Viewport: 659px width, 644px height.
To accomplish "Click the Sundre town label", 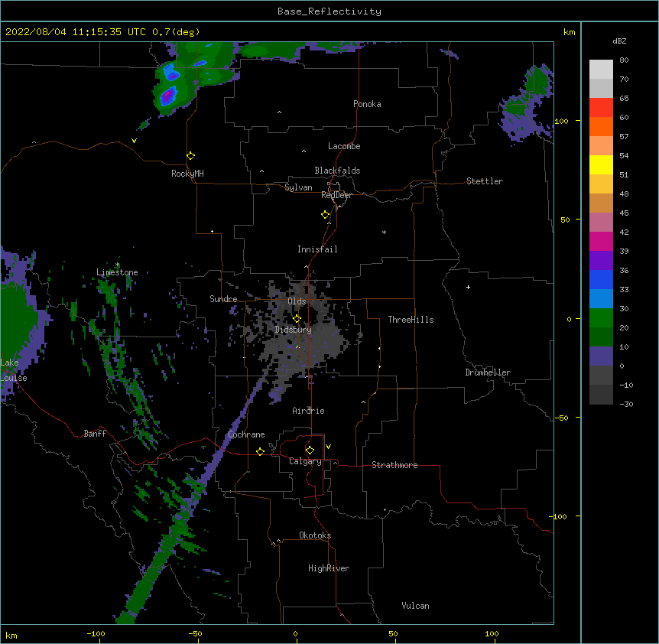I will [223, 299].
